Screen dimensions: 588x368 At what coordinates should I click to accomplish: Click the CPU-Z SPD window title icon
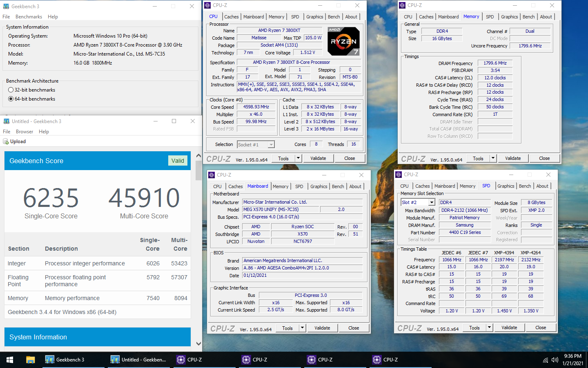coord(399,175)
